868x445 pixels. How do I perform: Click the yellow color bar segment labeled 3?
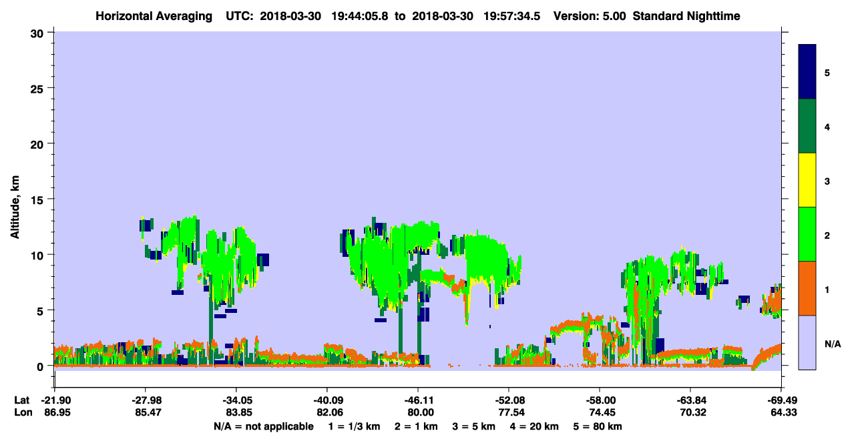tap(807, 180)
